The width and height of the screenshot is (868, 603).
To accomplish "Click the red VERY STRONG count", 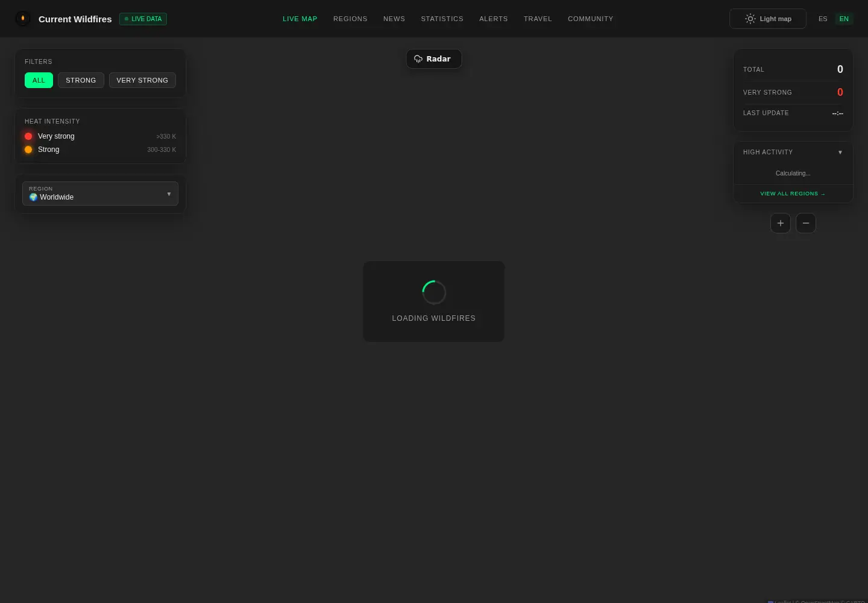I will [x=840, y=92].
